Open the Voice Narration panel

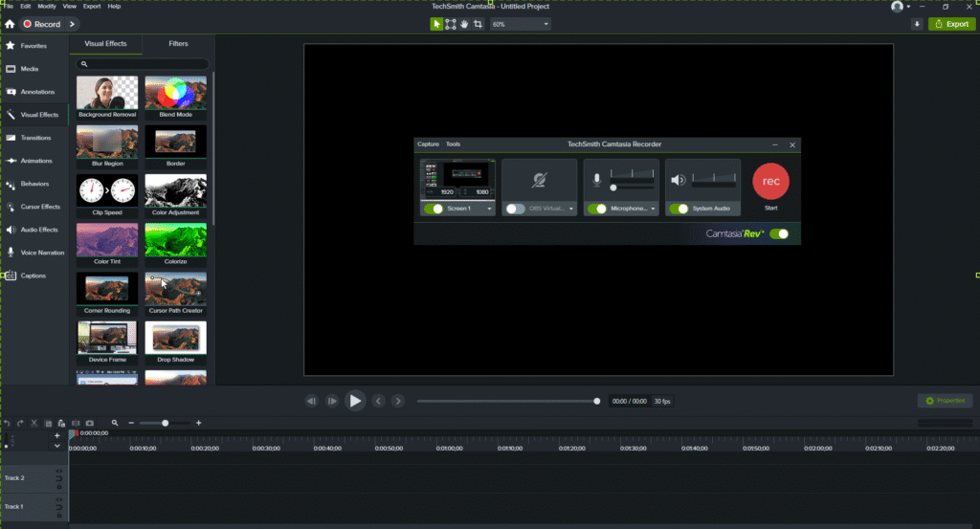(x=35, y=253)
